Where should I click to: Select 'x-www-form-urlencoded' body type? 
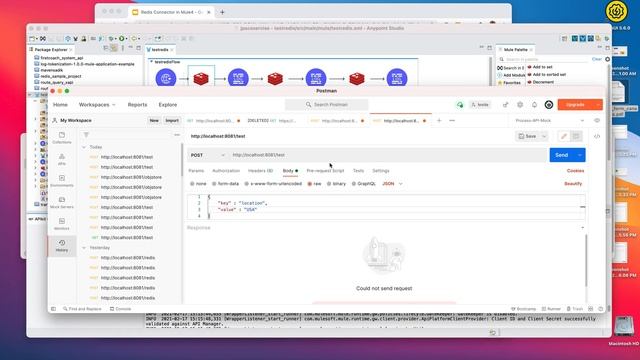pos(273,184)
